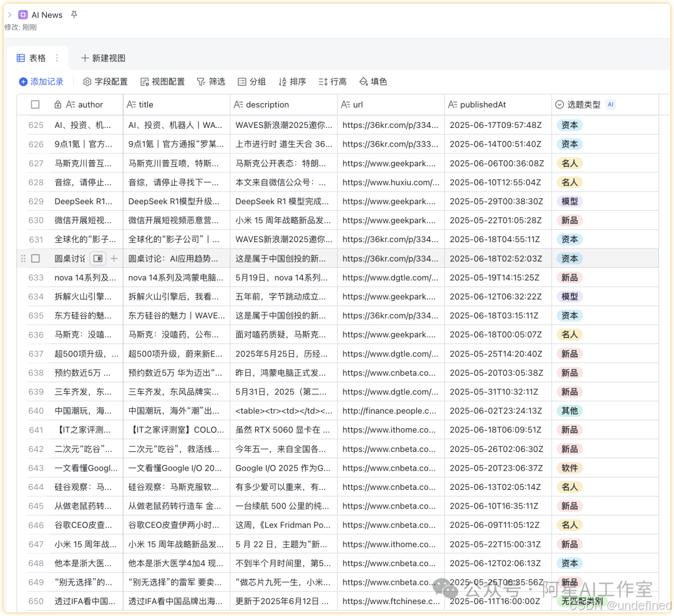Click the 修改: 刚刚 modified timestamp
The width and height of the screenshot is (674, 616).
(x=21, y=27)
